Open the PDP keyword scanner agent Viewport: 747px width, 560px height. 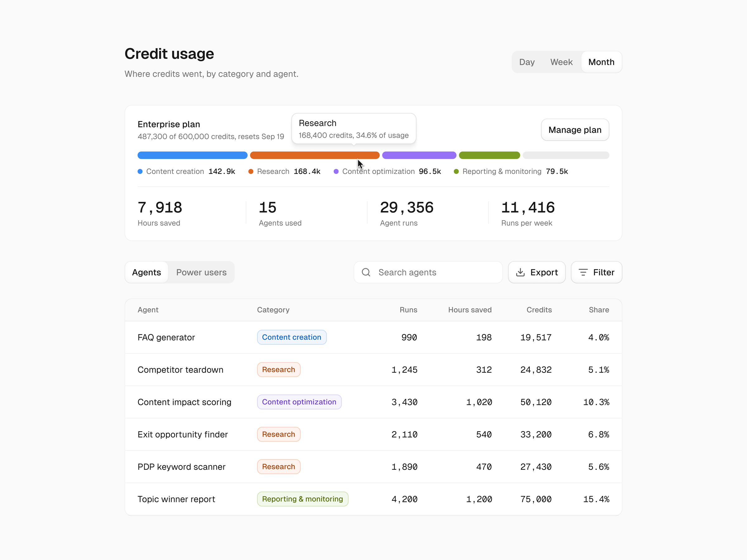point(181,467)
